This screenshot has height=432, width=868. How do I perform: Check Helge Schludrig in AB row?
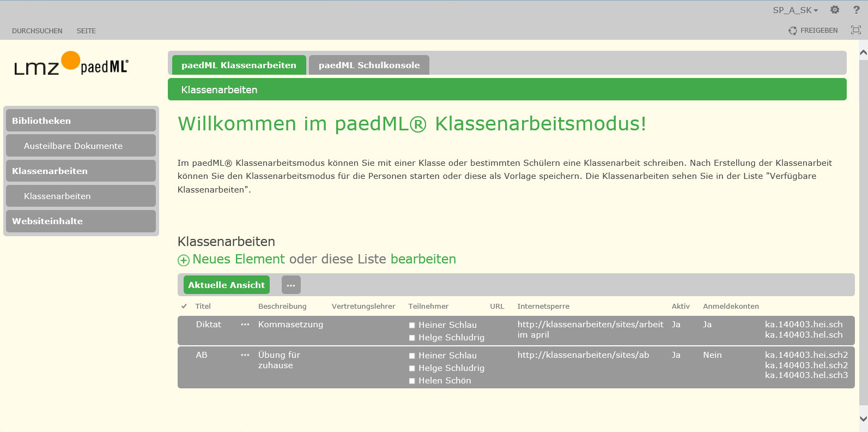tap(412, 368)
